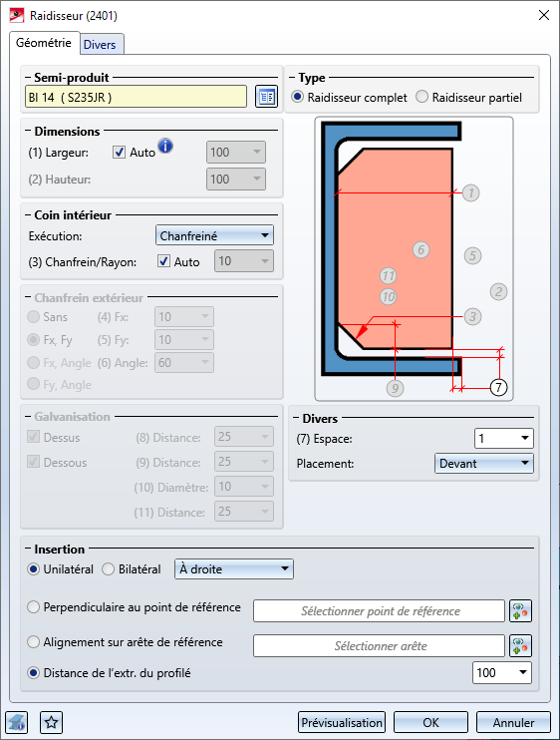Select Raidisseur partiel option
This screenshot has width=560, height=740.
coord(421,97)
